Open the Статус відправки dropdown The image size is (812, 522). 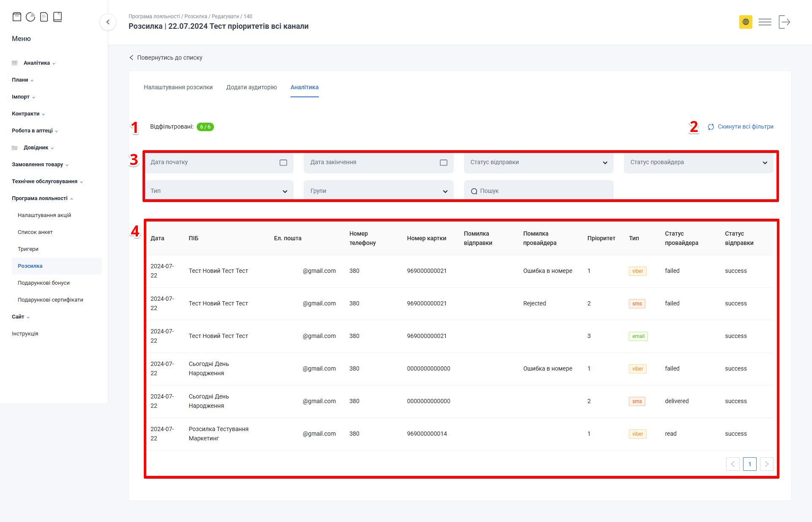tap(538, 162)
